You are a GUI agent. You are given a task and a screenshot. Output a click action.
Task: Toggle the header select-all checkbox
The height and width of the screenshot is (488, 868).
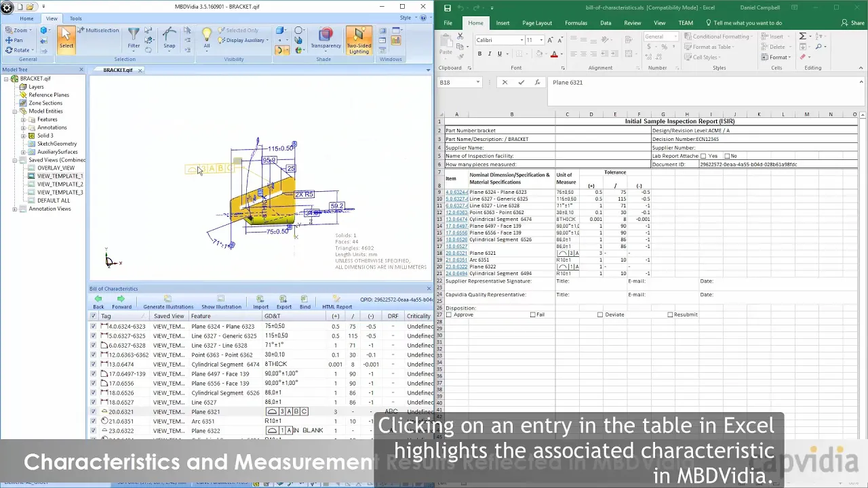point(94,316)
